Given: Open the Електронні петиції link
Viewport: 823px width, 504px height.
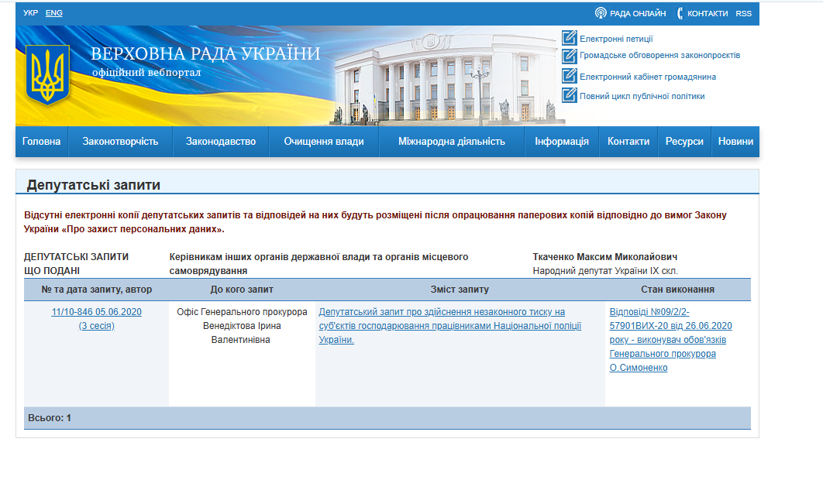Looking at the screenshot, I should coord(616,39).
